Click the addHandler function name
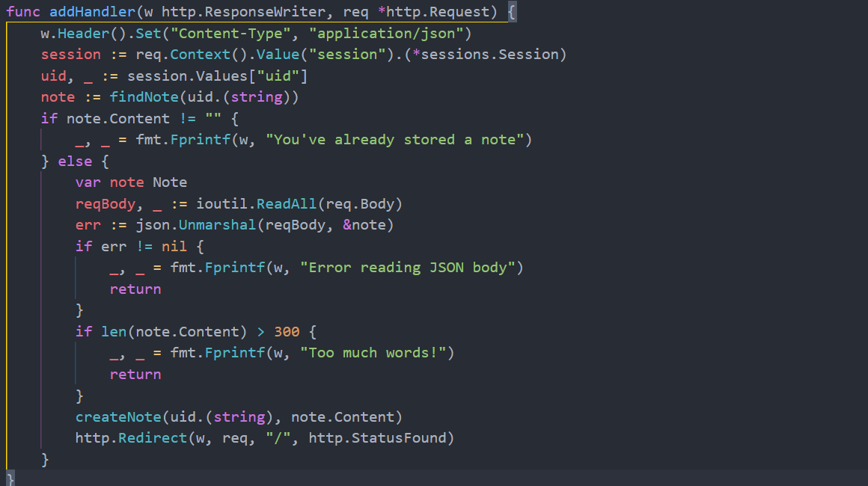The image size is (868, 486). click(93, 12)
